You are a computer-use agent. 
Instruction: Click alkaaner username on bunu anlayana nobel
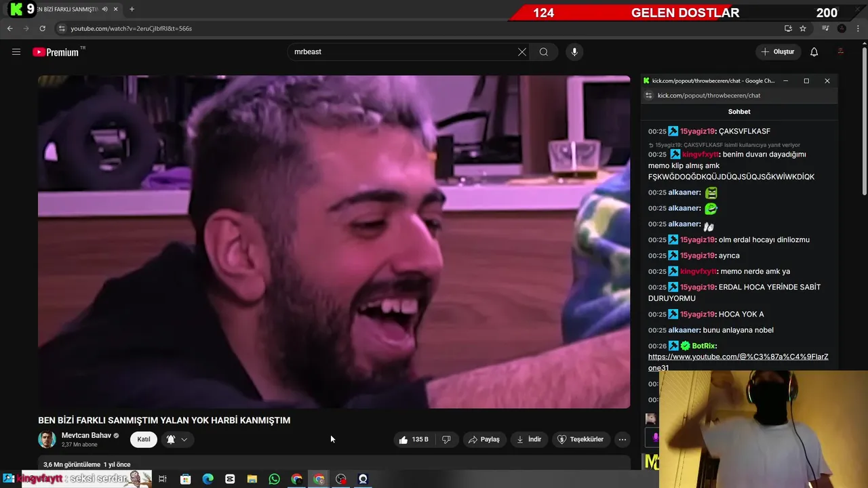[x=684, y=330]
